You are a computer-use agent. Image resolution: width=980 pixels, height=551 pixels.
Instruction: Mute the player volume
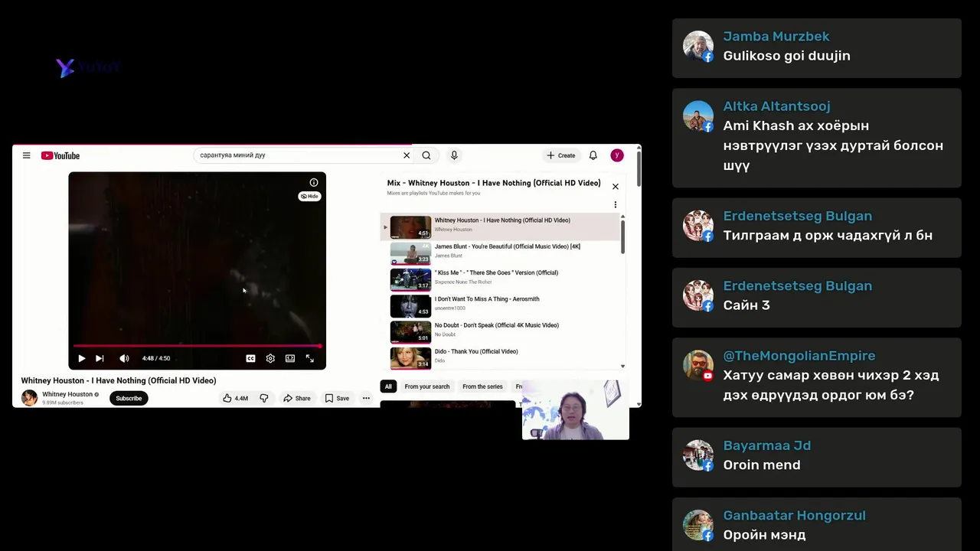click(124, 358)
